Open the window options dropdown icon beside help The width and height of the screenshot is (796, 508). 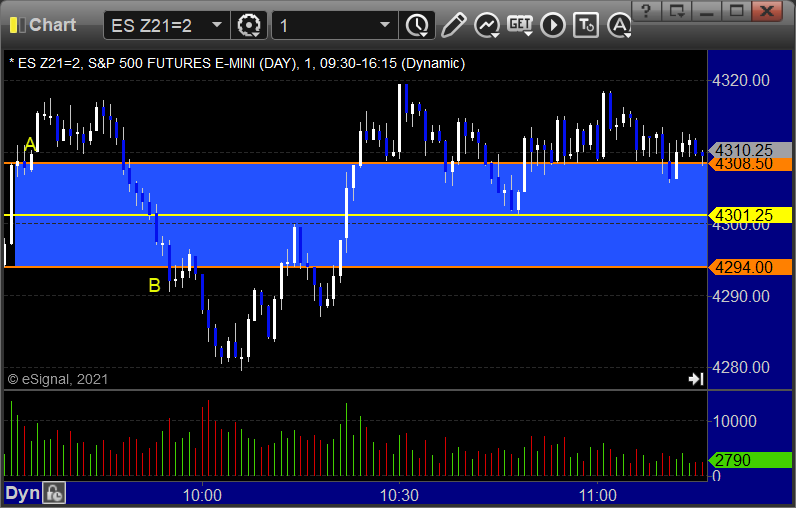(x=677, y=11)
